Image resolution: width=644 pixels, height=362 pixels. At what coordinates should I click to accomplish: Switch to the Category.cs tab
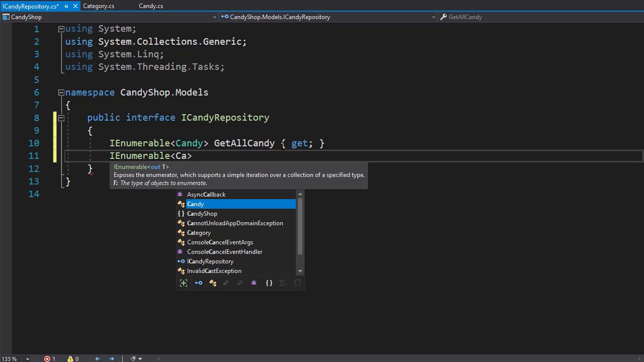[x=99, y=6]
